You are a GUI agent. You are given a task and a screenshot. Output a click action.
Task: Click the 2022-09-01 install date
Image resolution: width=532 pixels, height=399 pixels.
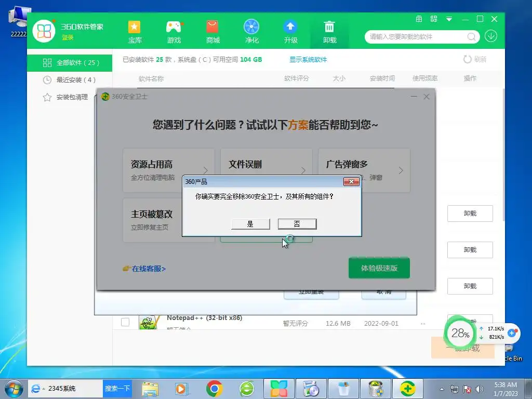click(381, 323)
